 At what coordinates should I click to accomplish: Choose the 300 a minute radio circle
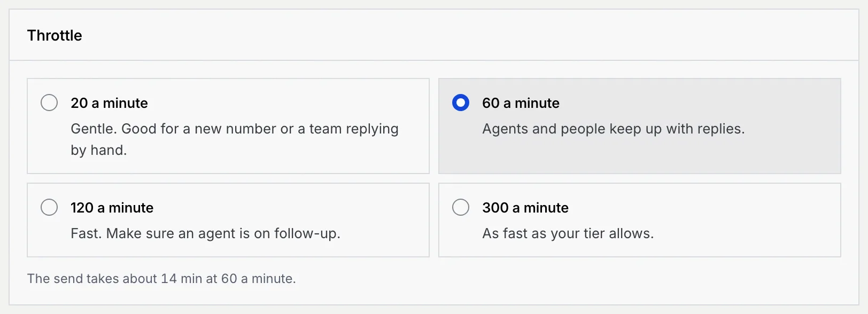pyautogui.click(x=461, y=207)
